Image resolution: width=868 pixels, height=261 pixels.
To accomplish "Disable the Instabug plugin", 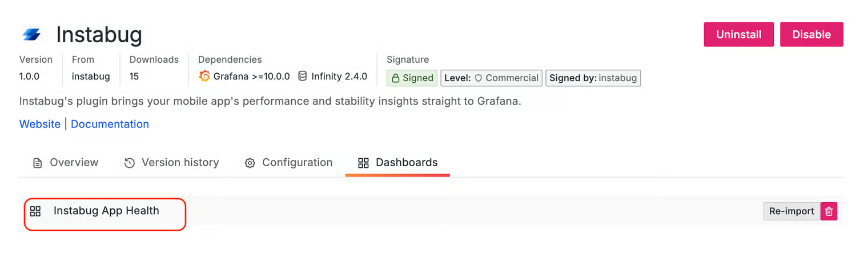I will coord(811,34).
